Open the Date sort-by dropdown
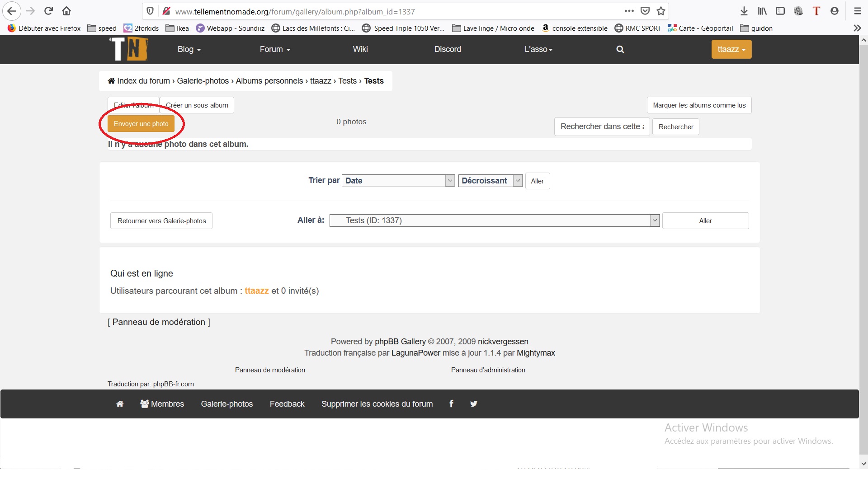This screenshot has height=488, width=868. click(x=398, y=181)
